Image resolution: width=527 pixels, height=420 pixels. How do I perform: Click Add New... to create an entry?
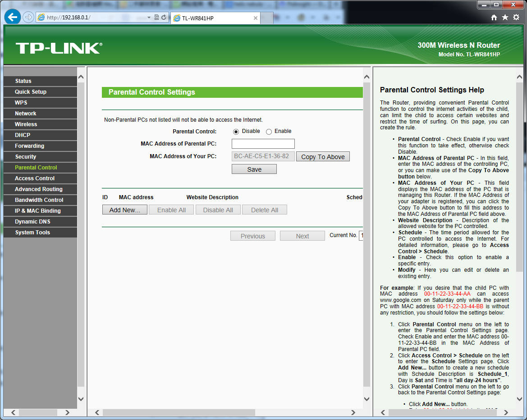pyautogui.click(x=124, y=210)
